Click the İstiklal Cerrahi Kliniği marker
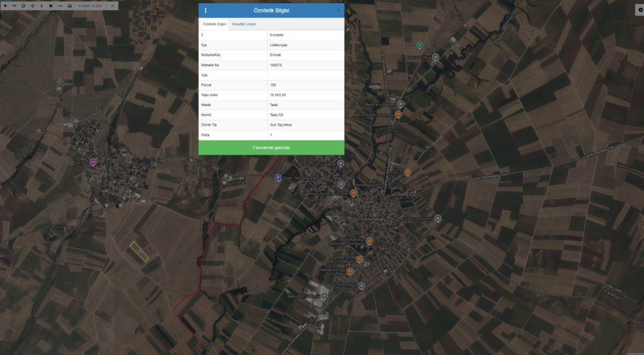The height and width of the screenshot is (355, 644). click(438, 218)
